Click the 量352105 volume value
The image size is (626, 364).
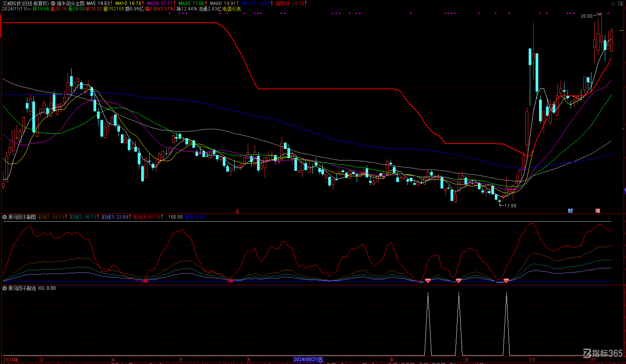point(114,9)
